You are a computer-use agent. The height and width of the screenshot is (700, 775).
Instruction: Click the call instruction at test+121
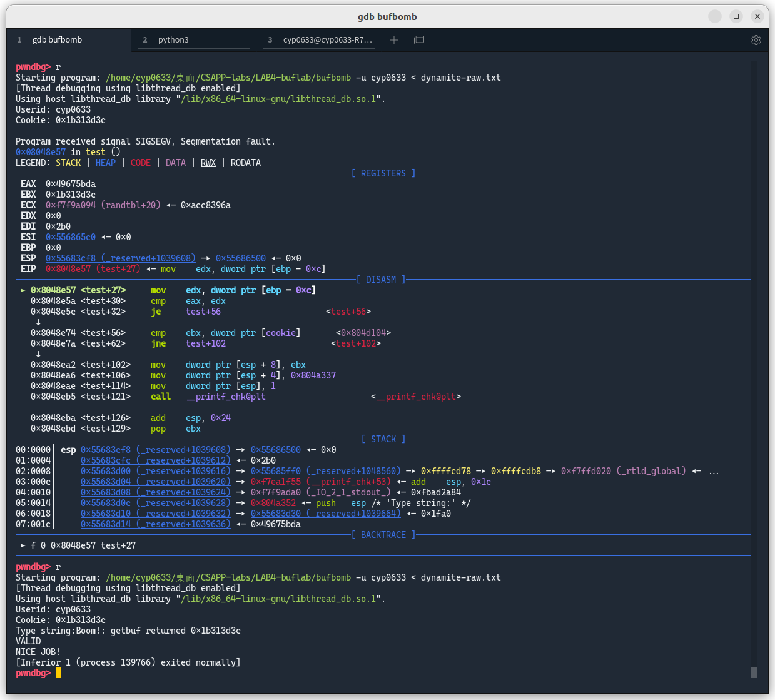[161, 397]
